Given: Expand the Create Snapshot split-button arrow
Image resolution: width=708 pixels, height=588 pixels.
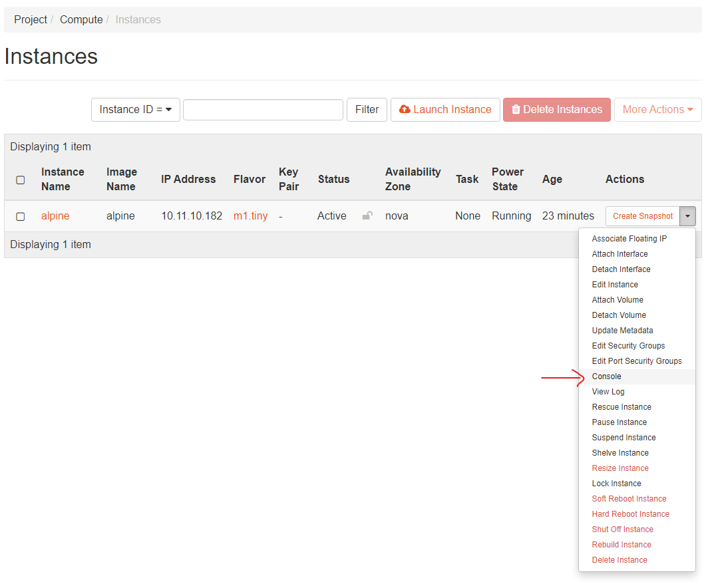Looking at the screenshot, I should (687, 216).
